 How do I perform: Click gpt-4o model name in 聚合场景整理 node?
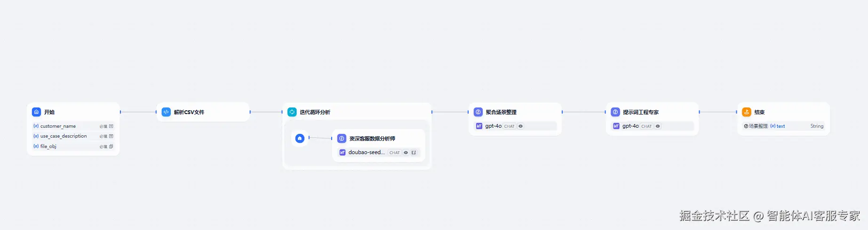[494, 126]
